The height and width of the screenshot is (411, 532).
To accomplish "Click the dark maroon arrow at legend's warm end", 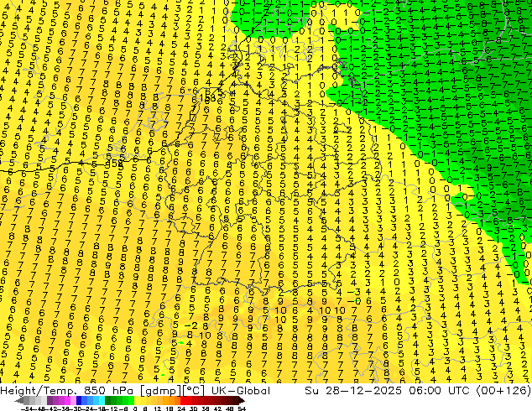I will (x=242, y=400).
